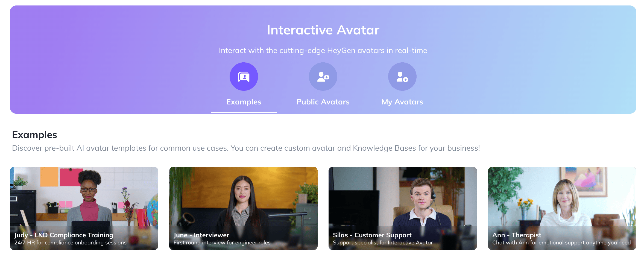Switch to the Public Avatars tab label
644x257 pixels.
pyautogui.click(x=323, y=102)
